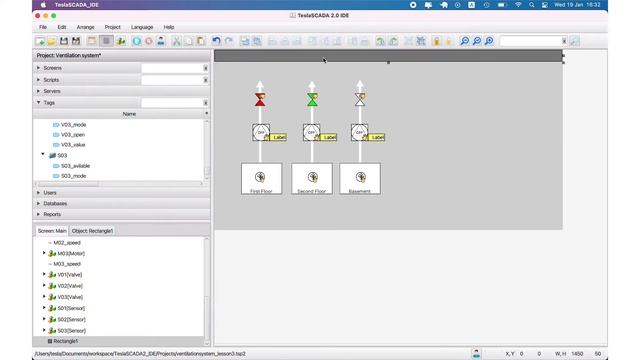
Task: Open the Project menu
Action: [113, 27]
